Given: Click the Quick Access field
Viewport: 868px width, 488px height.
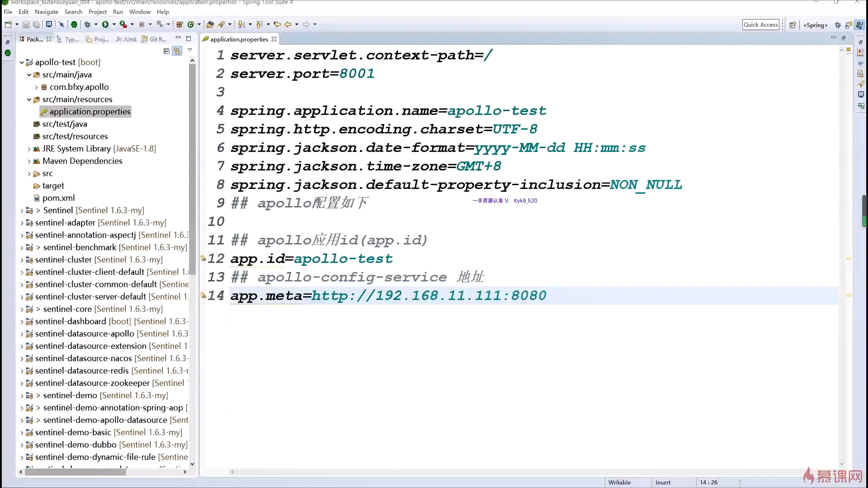Looking at the screenshot, I should (761, 25).
